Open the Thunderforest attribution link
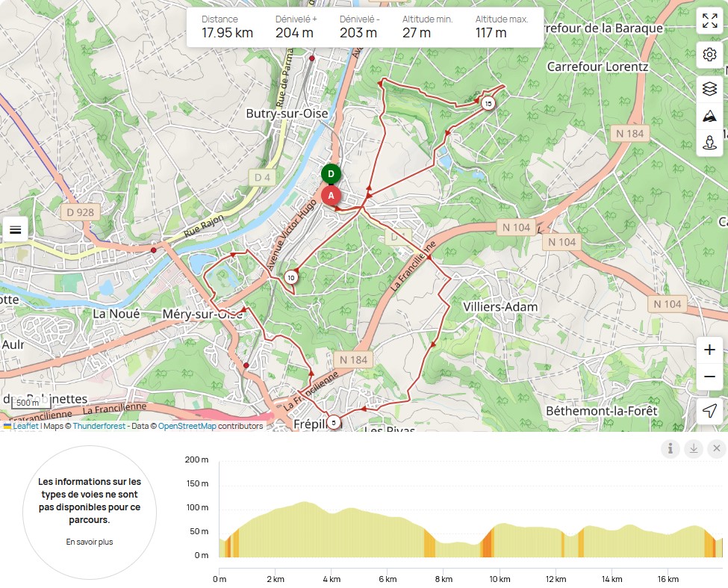The image size is (728, 588). click(98, 426)
